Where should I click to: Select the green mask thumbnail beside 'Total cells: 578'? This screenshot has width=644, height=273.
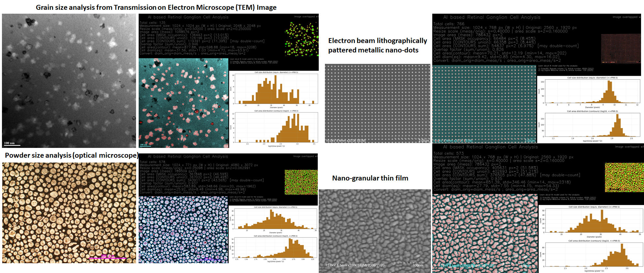[301, 182]
